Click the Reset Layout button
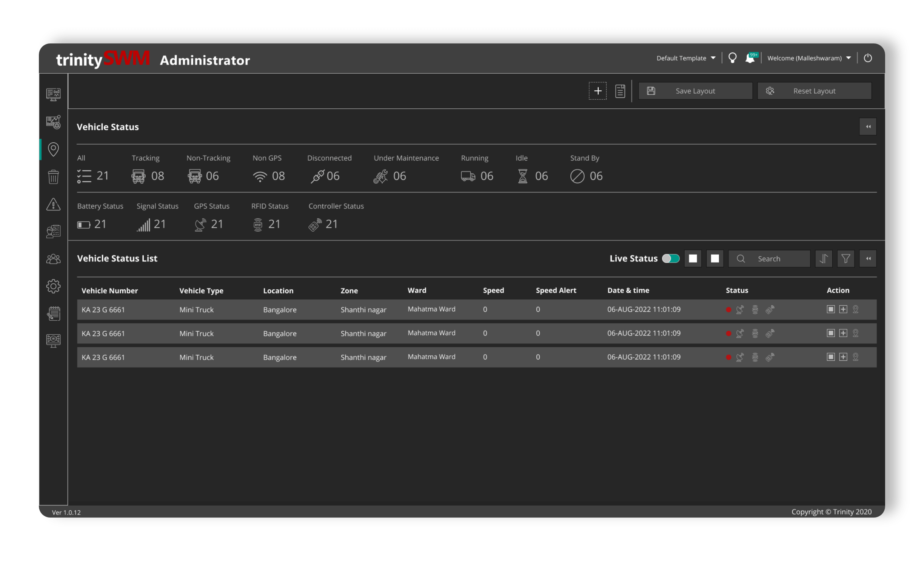The width and height of the screenshot is (924, 561). [814, 91]
